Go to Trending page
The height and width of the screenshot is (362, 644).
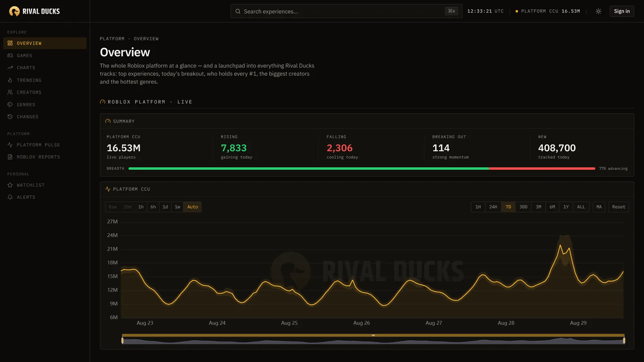(45, 80)
